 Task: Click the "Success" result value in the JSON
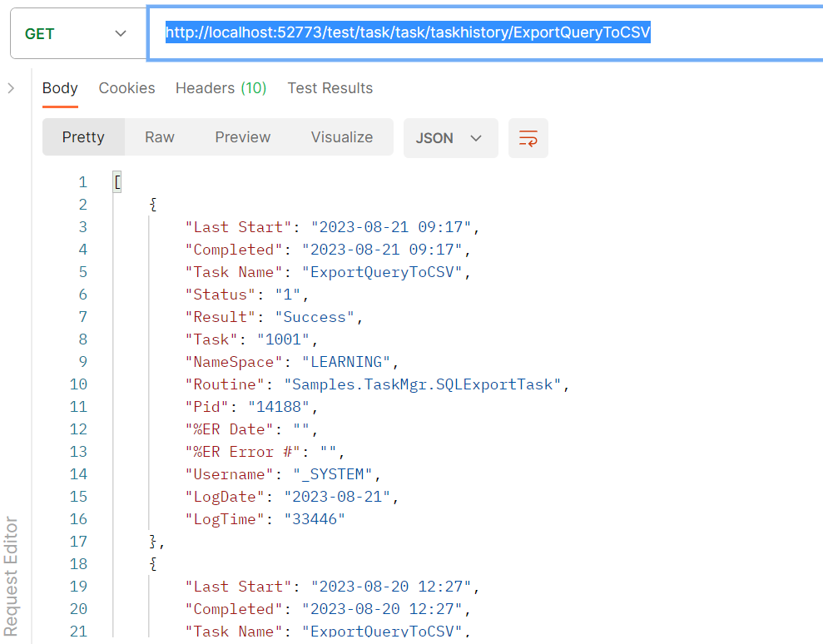pyautogui.click(x=315, y=316)
